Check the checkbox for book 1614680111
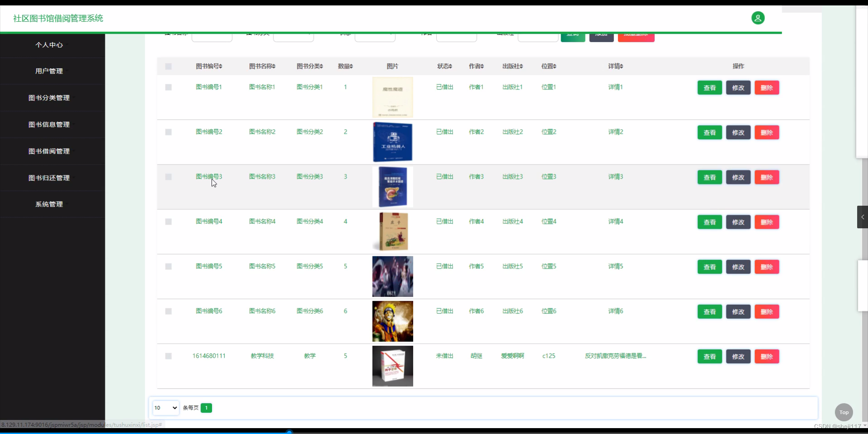Viewport: 868px width, 434px height. [168, 356]
